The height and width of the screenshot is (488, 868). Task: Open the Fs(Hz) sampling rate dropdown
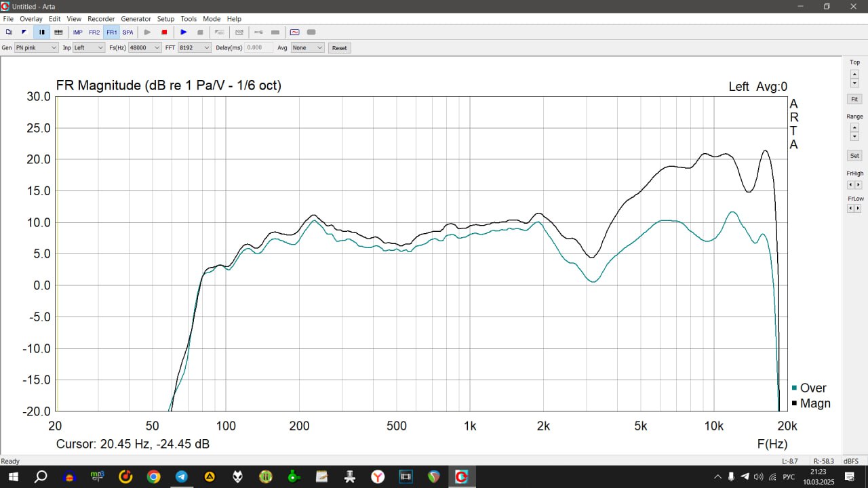(x=145, y=47)
